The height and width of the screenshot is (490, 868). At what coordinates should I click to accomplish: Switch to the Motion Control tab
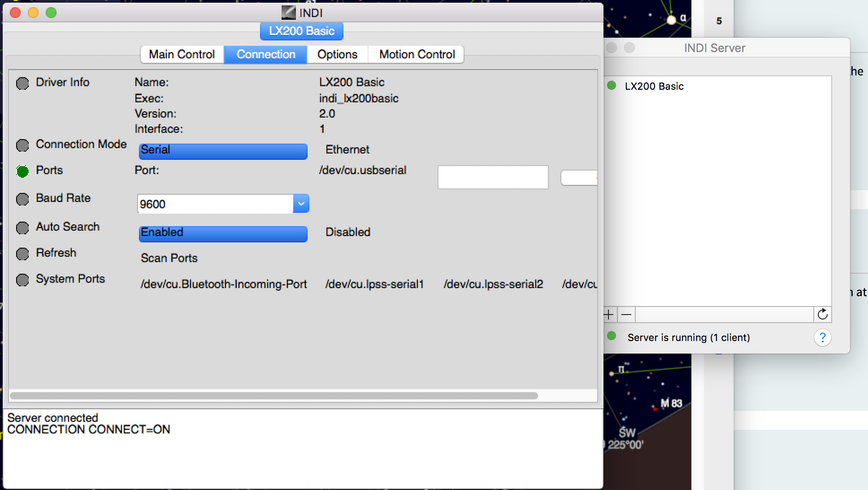click(x=417, y=54)
